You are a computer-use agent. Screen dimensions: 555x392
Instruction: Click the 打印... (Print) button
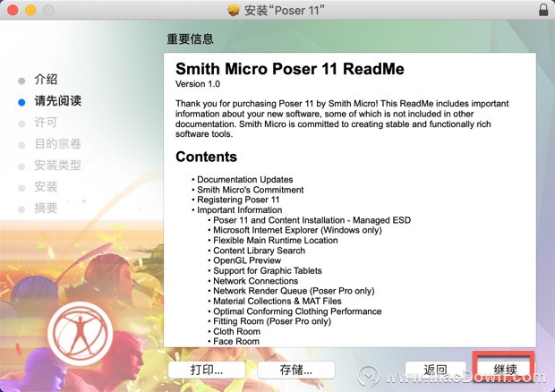click(207, 370)
